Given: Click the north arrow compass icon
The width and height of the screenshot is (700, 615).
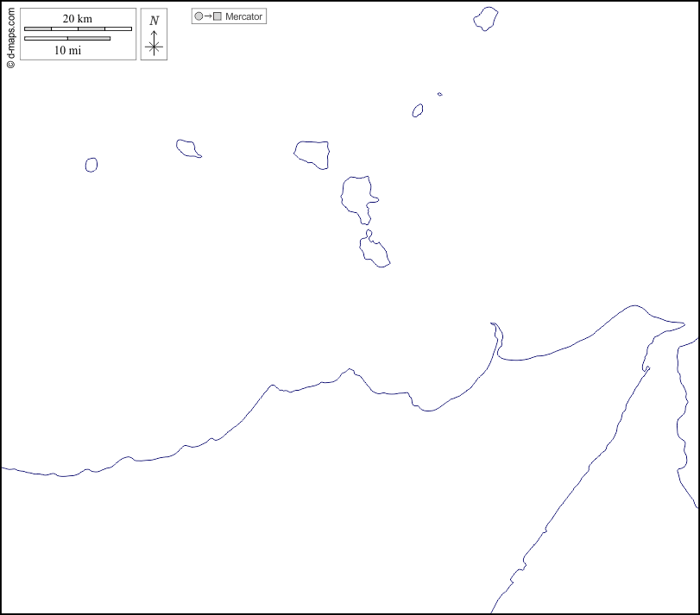Looking at the screenshot, I should coord(154,45).
